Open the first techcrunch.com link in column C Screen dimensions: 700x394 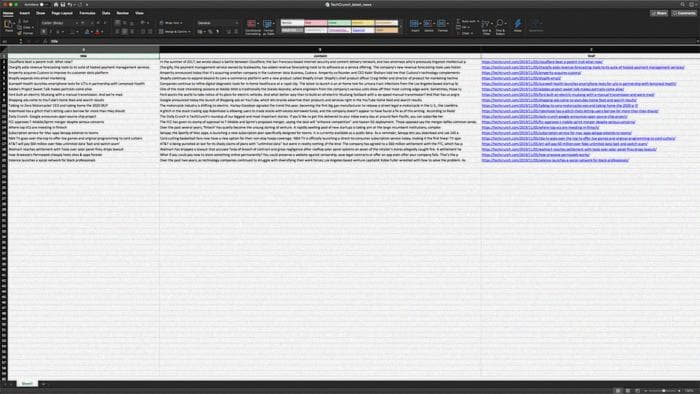point(542,62)
